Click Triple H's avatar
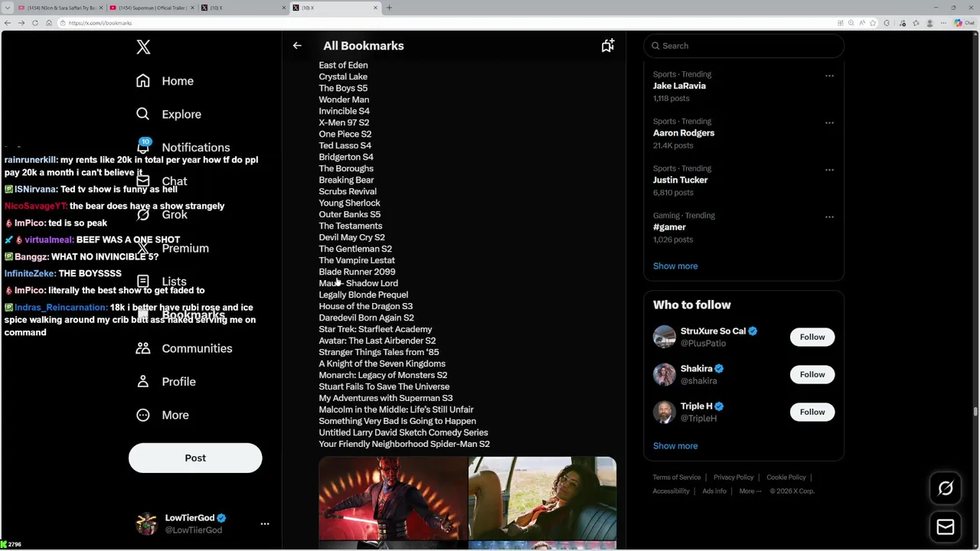The width and height of the screenshot is (980, 551). pyautogui.click(x=664, y=412)
